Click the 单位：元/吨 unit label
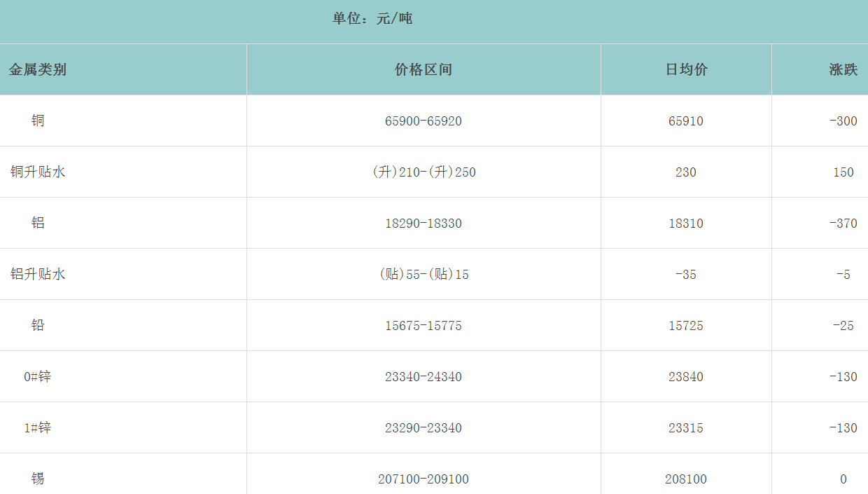Viewport: 868px width, 494px height. point(372,19)
